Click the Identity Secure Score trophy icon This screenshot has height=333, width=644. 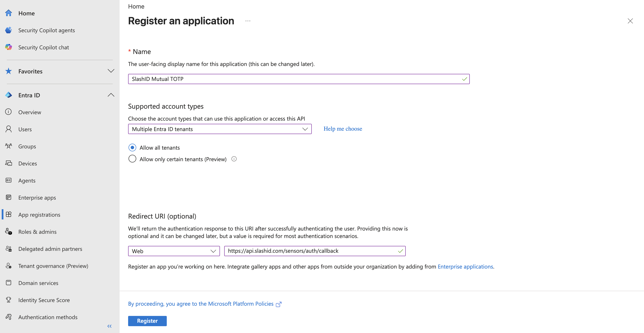(9, 299)
